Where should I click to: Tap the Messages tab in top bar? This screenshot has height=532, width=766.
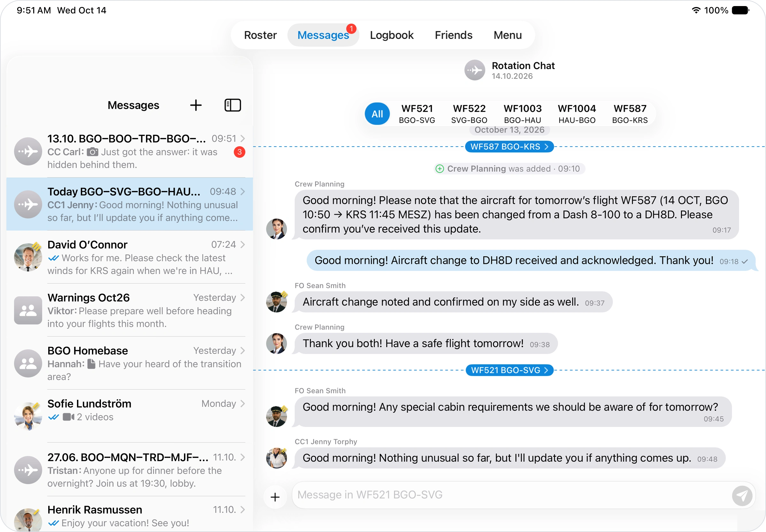click(323, 35)
